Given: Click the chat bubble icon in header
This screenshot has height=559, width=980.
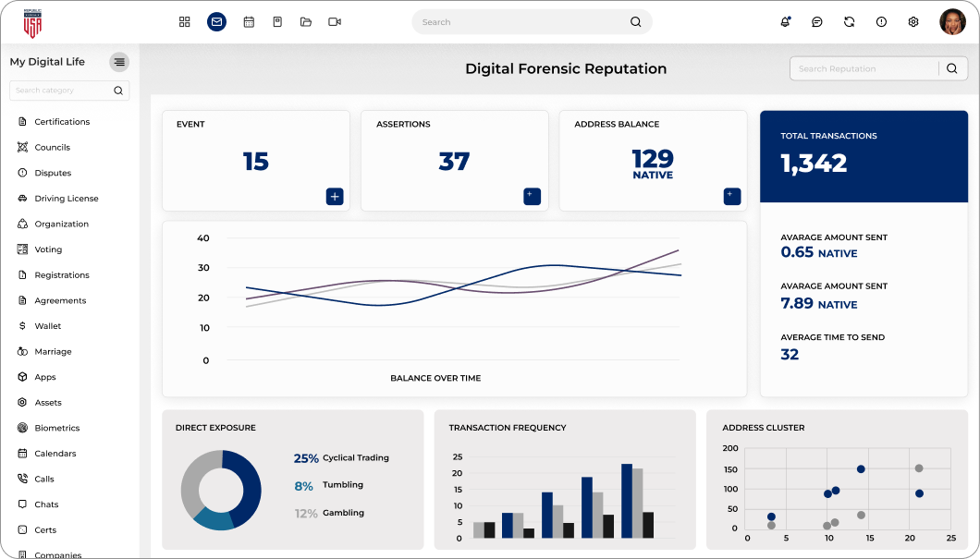Looking at the screenshot, I should click(817, 21).
